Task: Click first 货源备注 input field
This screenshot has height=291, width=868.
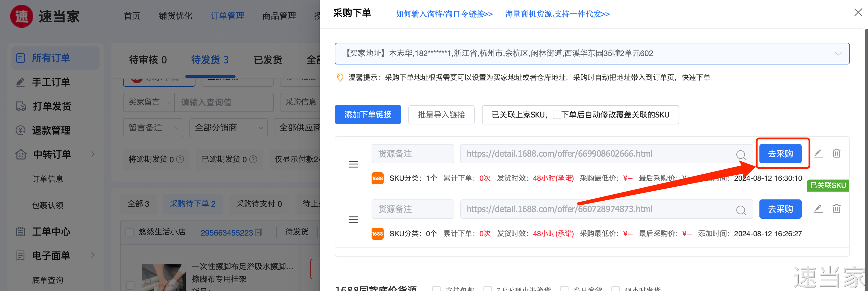Action: [412, 154]
